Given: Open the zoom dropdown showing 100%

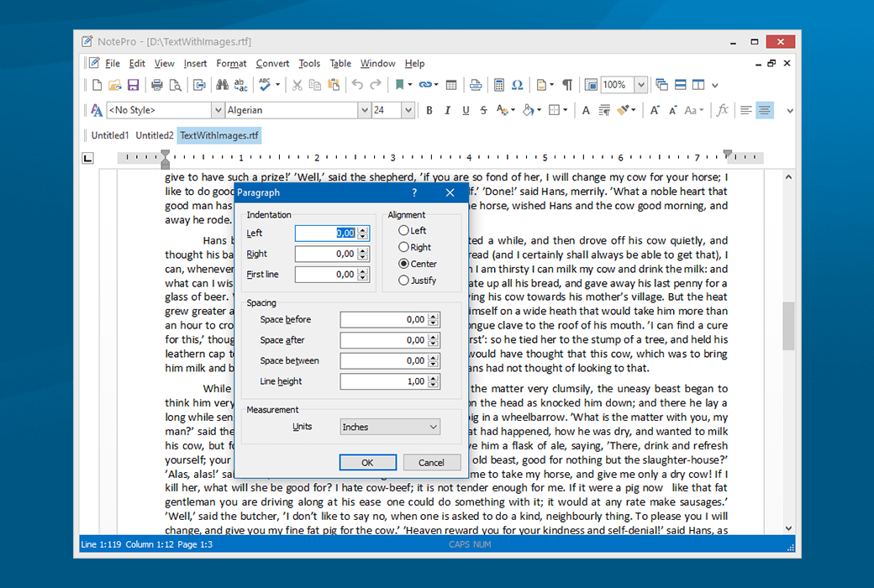Looking at the screenshot, I should 641,85.
